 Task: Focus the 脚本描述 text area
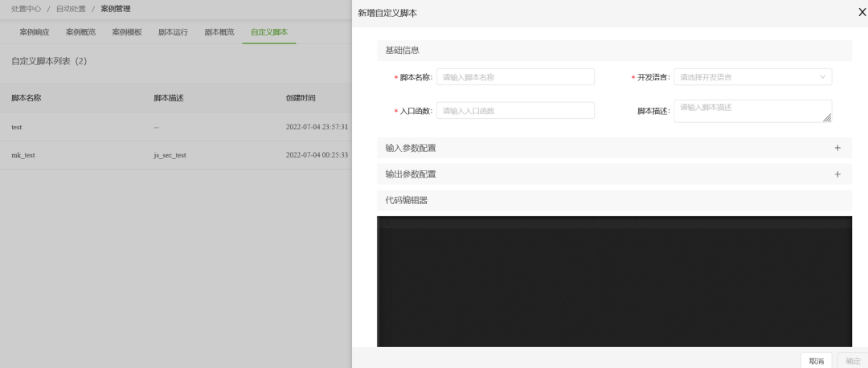752,111
